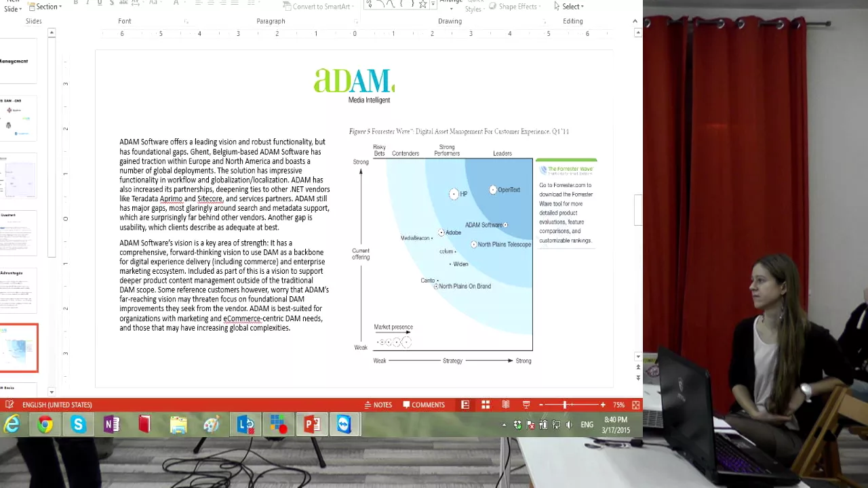The width and height of the screenshot is (868, 488).
Task: Click zoom in plus button
Action: (603, 405)
